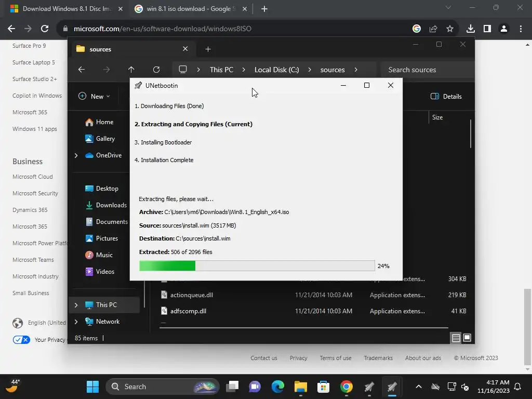Open English (United States) language link

(x=47, y=323)
